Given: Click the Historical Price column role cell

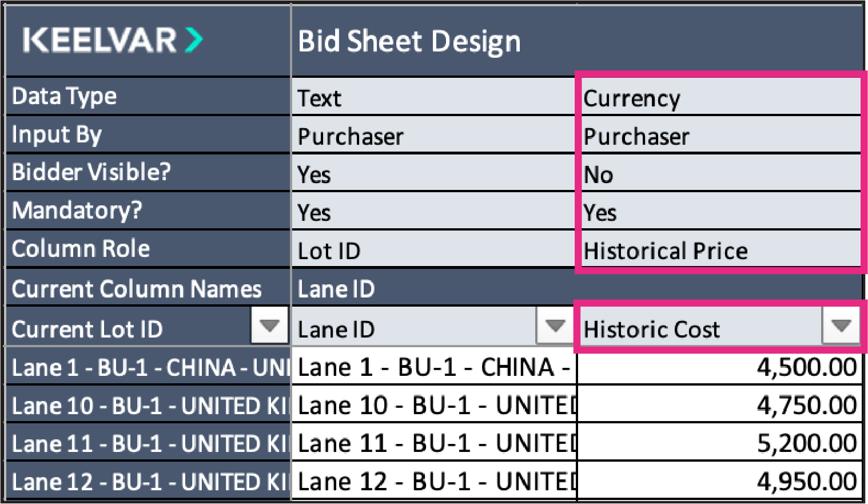Looking at the screenshot, I should (720, 250).
